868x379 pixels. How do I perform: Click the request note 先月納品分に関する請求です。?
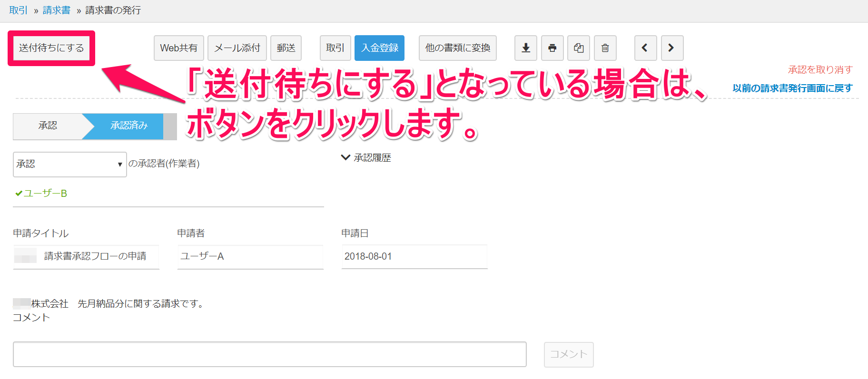pos(142,304)
